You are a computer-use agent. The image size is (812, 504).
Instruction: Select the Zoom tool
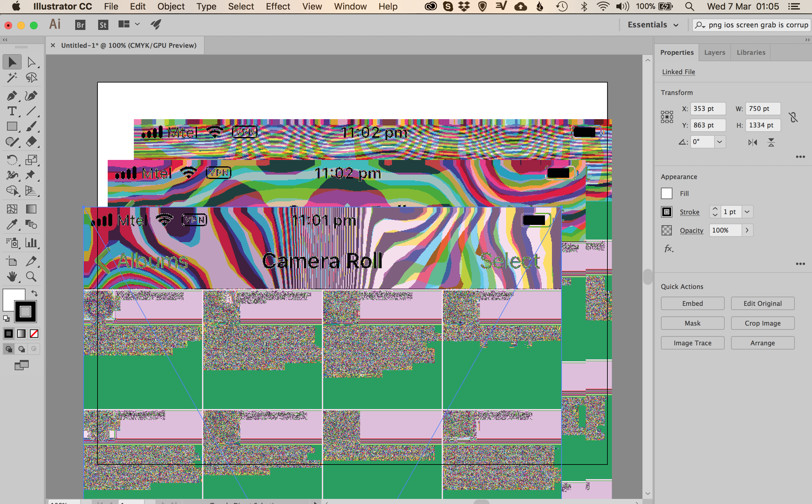(x=31, y=277)
